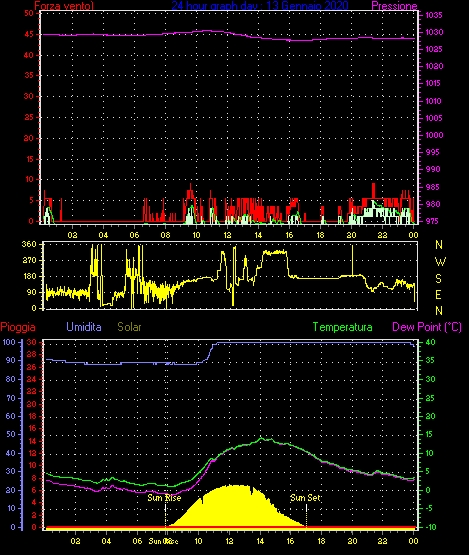Click the 360 wind direction scale value
This screenshot has height=555, width=469.
29,244
